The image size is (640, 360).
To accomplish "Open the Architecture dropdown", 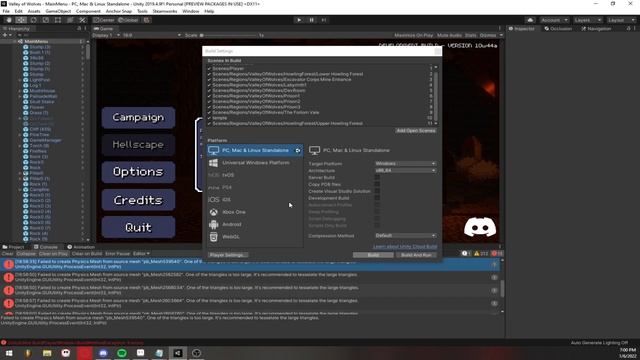I will pyautogui.click(x=405, y=170).
